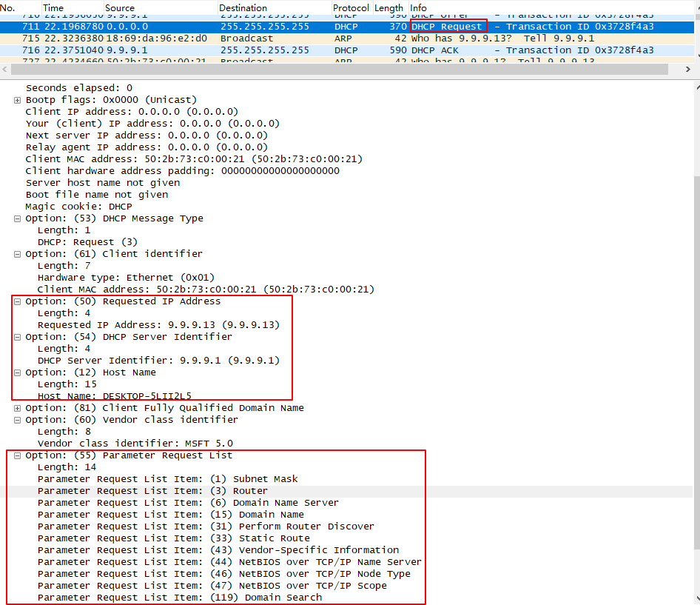
Task: Sort by Info column header
Action: click(551, 7)
